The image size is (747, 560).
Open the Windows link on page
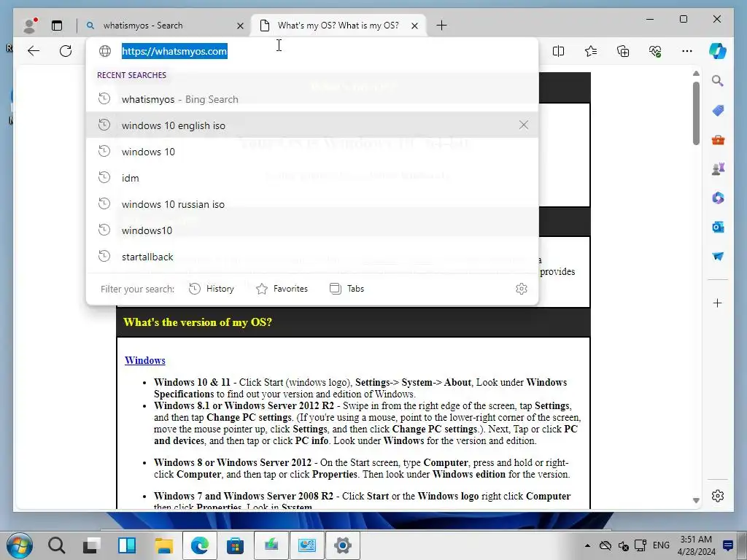point(145,360)
